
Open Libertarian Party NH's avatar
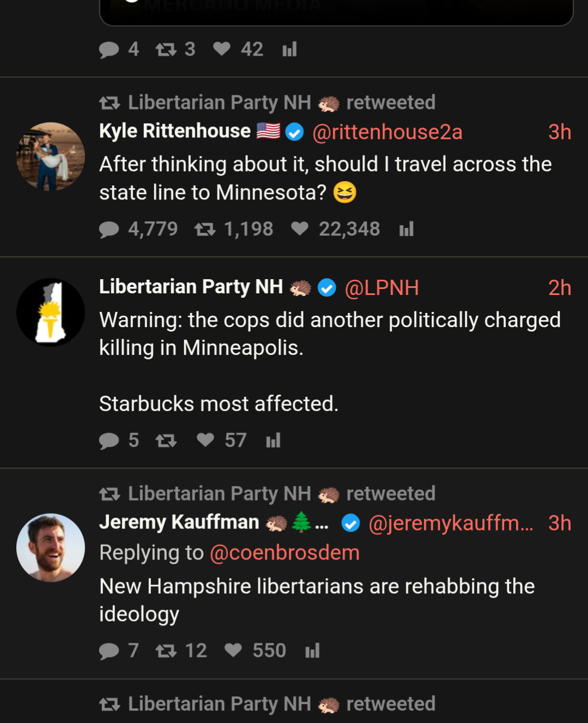tap(51, 312)
